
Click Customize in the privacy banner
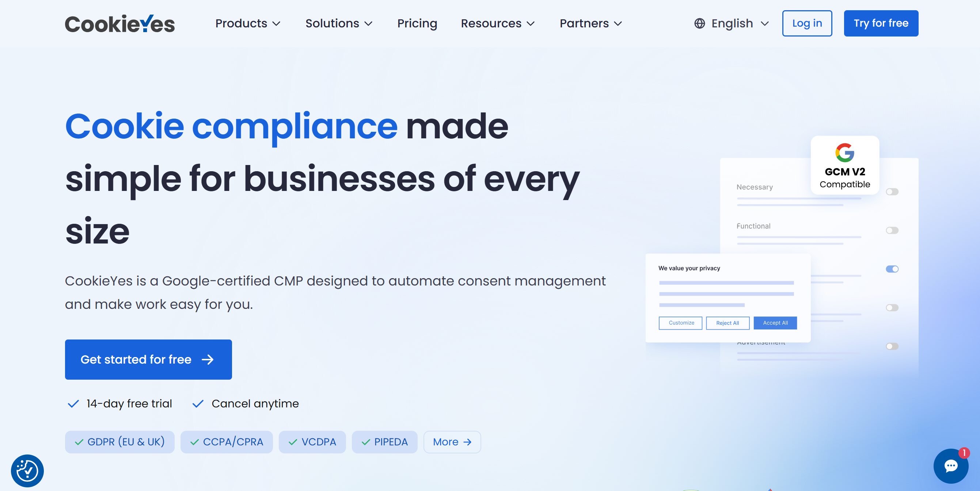click(681, 323)
